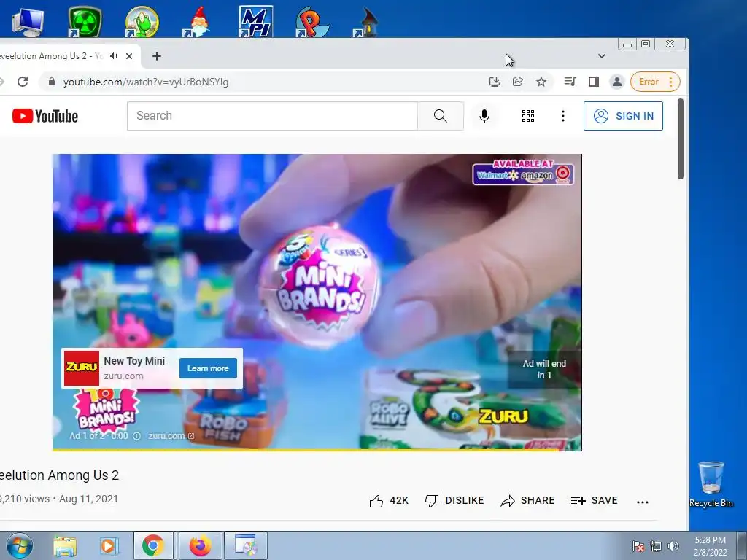The width and height of the screenshot is (747, 560).
Task: Toggle the Chrome side panel
Action: [594, 82]
